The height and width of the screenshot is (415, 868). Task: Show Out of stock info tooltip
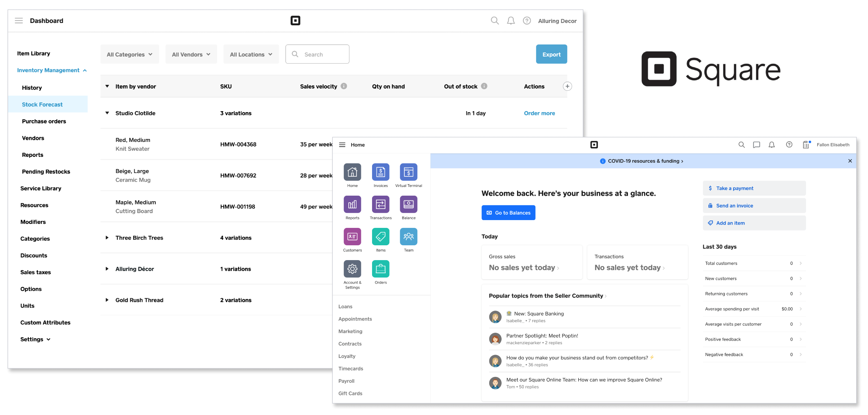coord(484,86)
